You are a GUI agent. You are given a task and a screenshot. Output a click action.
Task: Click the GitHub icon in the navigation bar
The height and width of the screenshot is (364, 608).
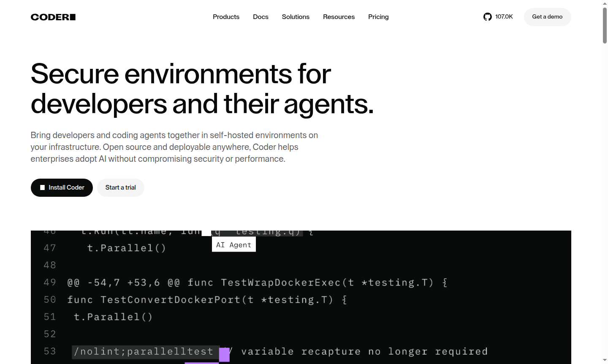[x=488, y=17]
